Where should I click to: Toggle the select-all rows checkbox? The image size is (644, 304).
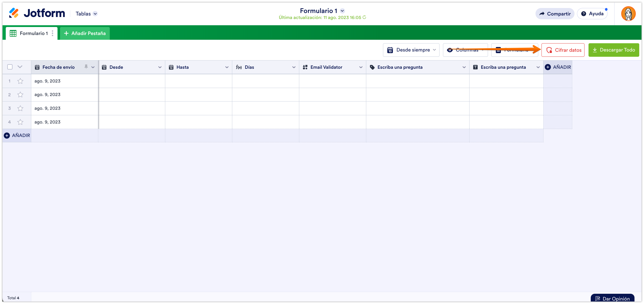click(x=10, y=67)
